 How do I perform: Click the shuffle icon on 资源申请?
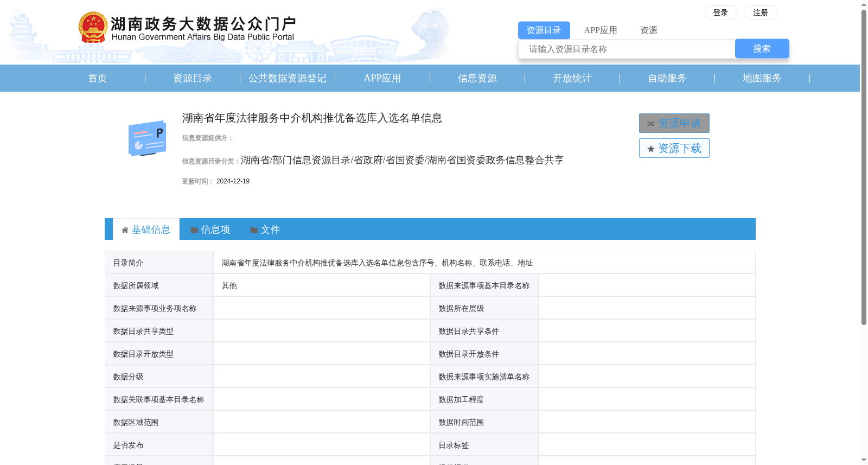point(650,124)
